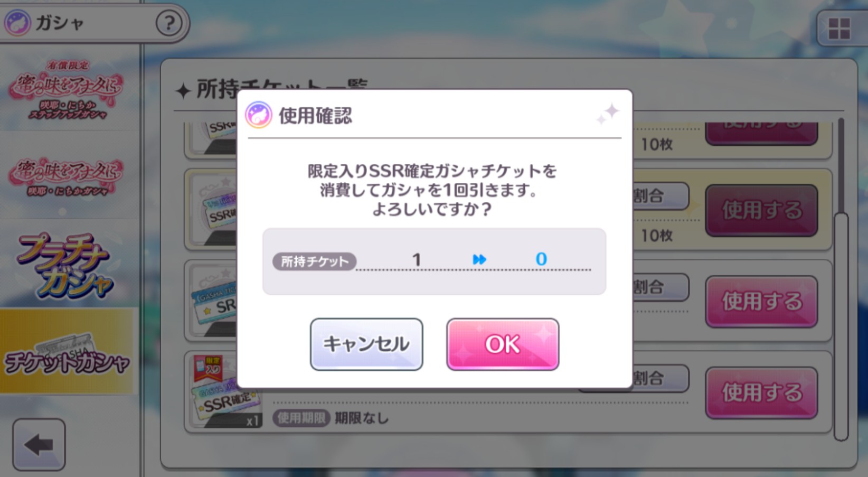
Task: Click the キャンセル button in the dialog
Action: click(x=366, y=344)
